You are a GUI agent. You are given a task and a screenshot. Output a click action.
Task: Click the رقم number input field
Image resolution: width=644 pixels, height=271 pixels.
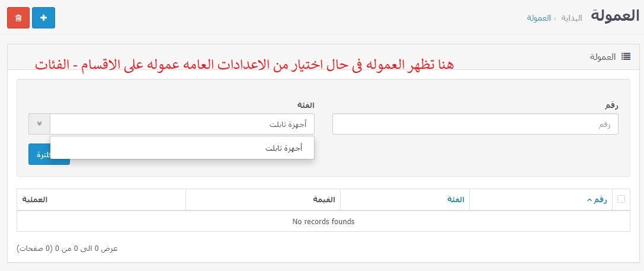pyautogui.click(x=475, y=124)
